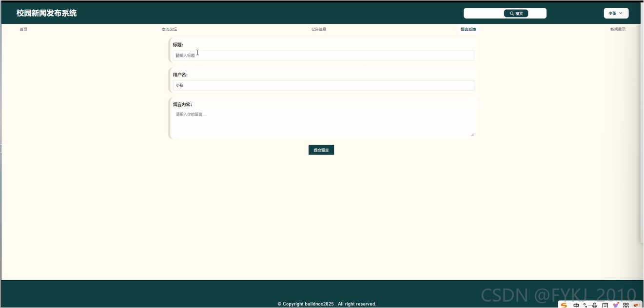This screenshot has width=644, height=308.
Task: Click the 用户名 field containing 小张
Action: (323, 85)
